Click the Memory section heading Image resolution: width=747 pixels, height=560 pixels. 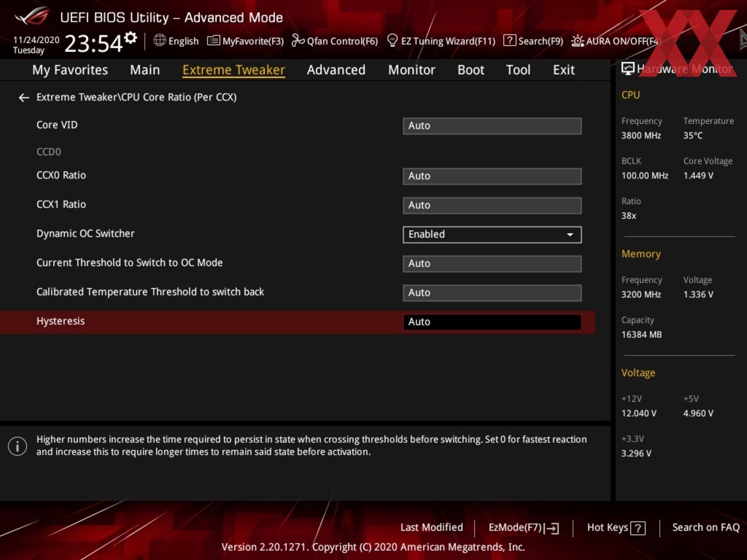point(641,254)
